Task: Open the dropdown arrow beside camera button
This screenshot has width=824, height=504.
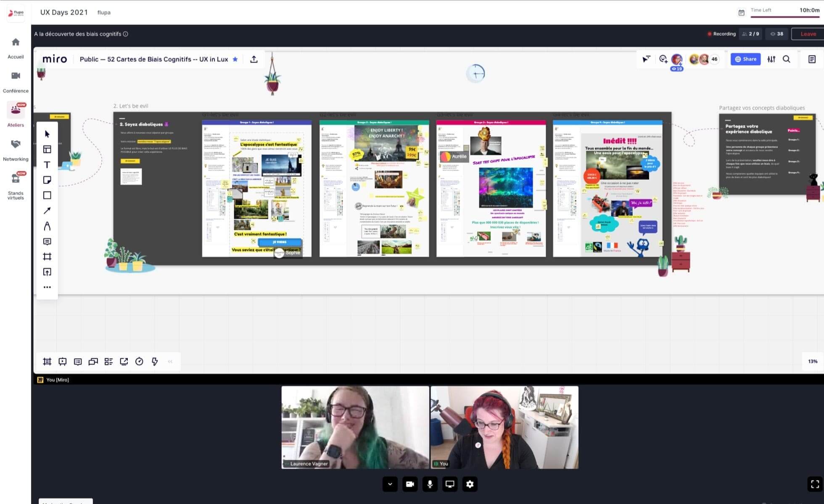Action: click(x=390, y=484)
